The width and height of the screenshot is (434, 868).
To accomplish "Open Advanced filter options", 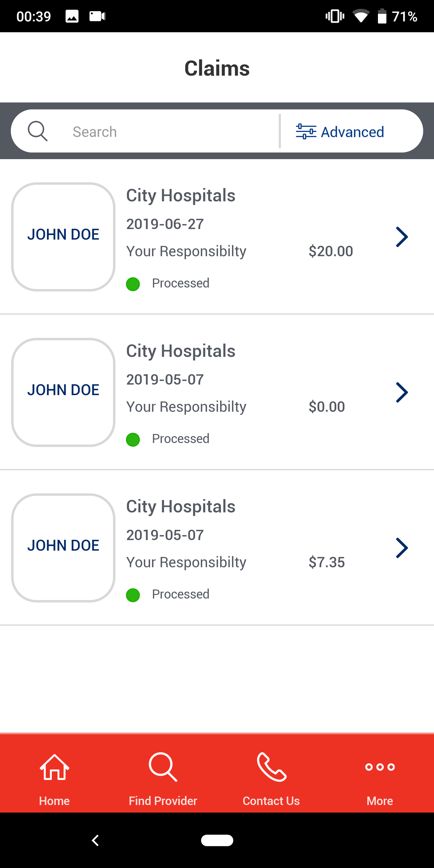I will click(x=352, y=132).
